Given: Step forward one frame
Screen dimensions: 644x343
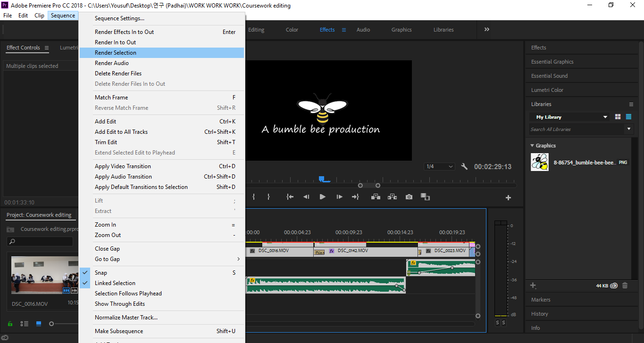Looking at the screenshot, I should 339,197.
